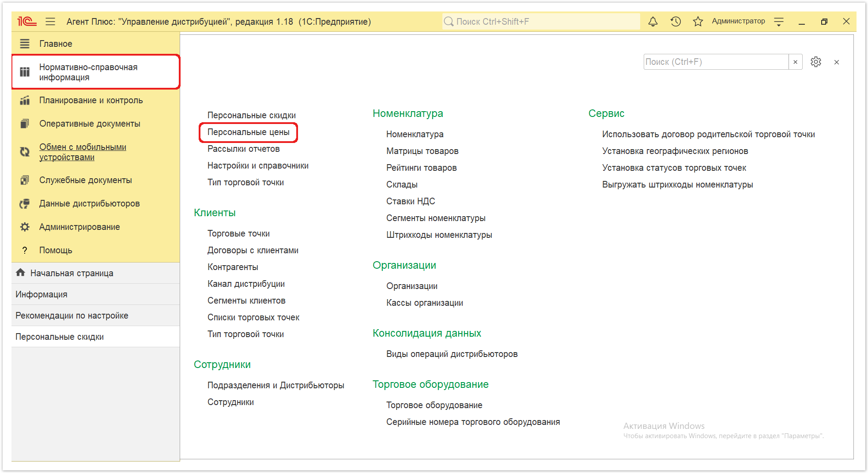Click the 1C logo icon
Image resolution: width=868 pixels, height=473 pixels.
tap(27, 21)
